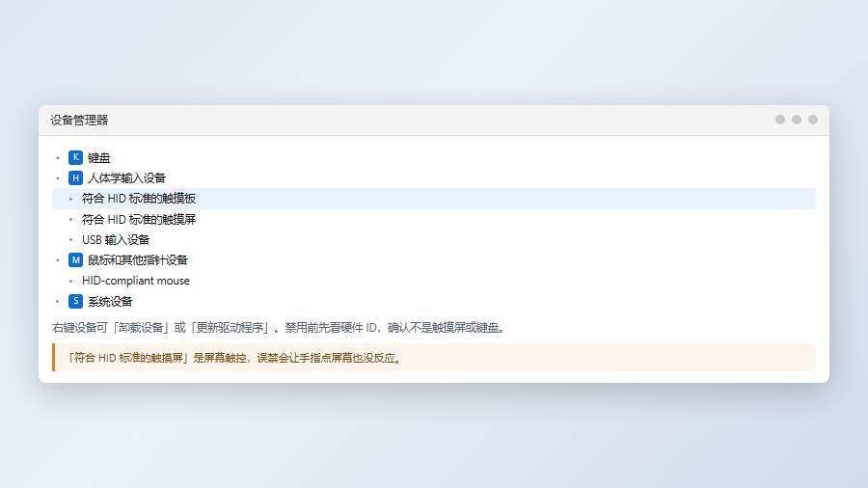Expand arrow beside 符合 HID 标准的触摸屏
This screenshot has width=868, height=488.
pos(70,219)
